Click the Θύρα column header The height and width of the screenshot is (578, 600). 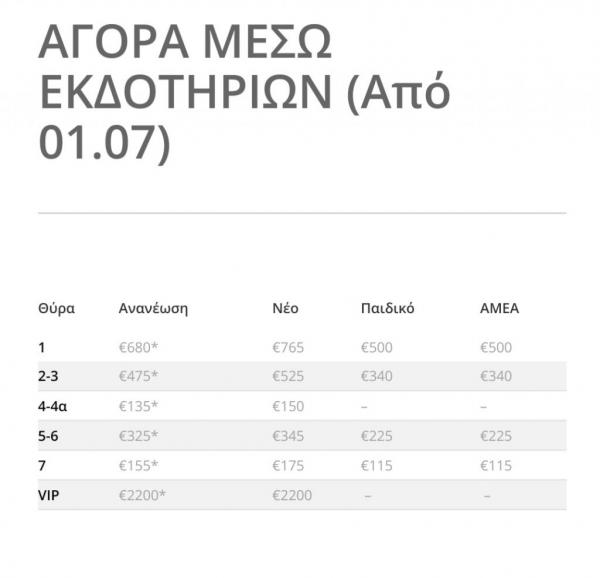click(56, 308)
